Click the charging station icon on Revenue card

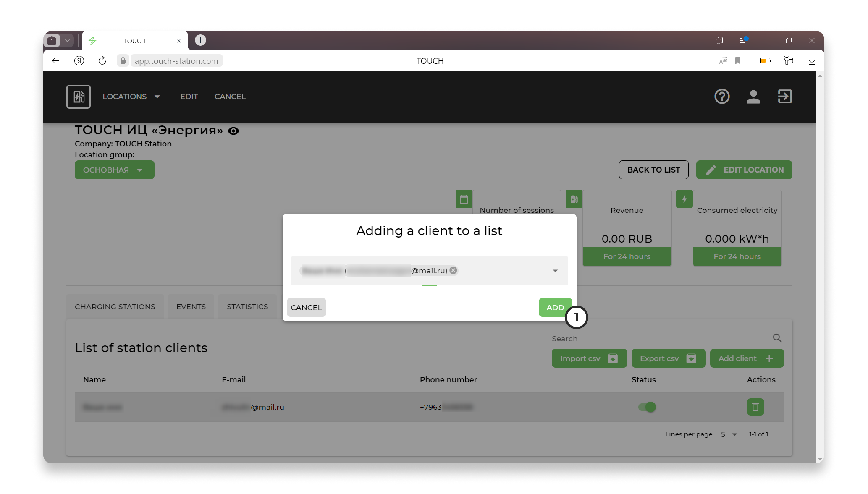[x=574, y=199]
